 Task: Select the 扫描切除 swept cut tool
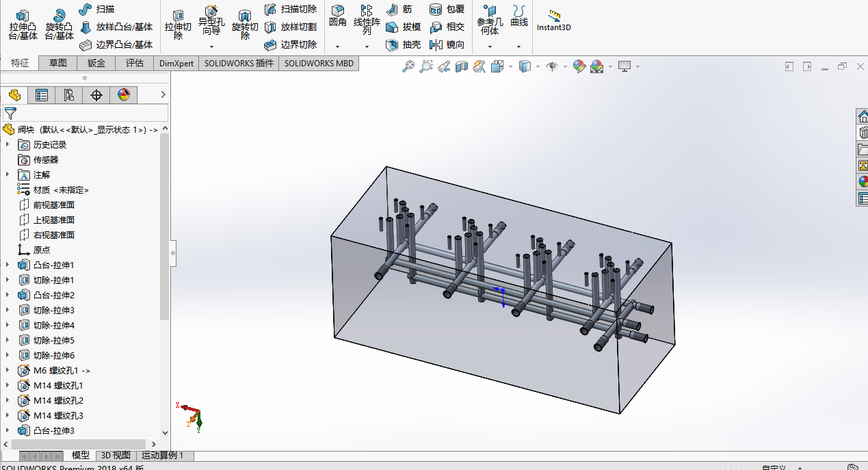click(290, 9)
